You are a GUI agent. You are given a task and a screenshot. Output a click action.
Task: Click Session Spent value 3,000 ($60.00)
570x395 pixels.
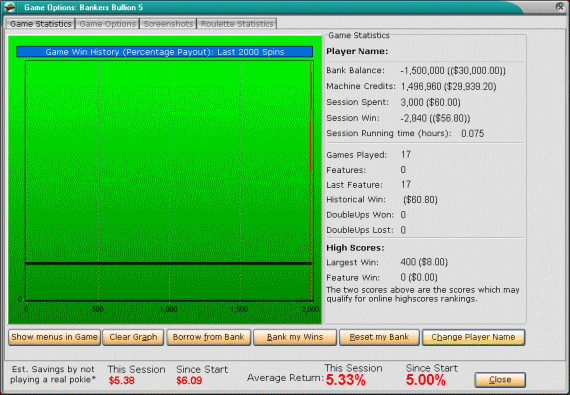point(430,102)
